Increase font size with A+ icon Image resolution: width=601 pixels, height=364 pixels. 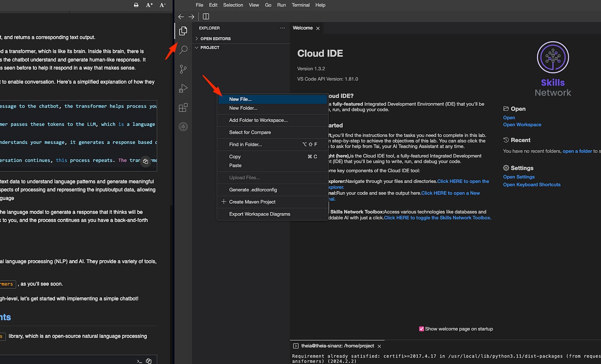(149, 5)
